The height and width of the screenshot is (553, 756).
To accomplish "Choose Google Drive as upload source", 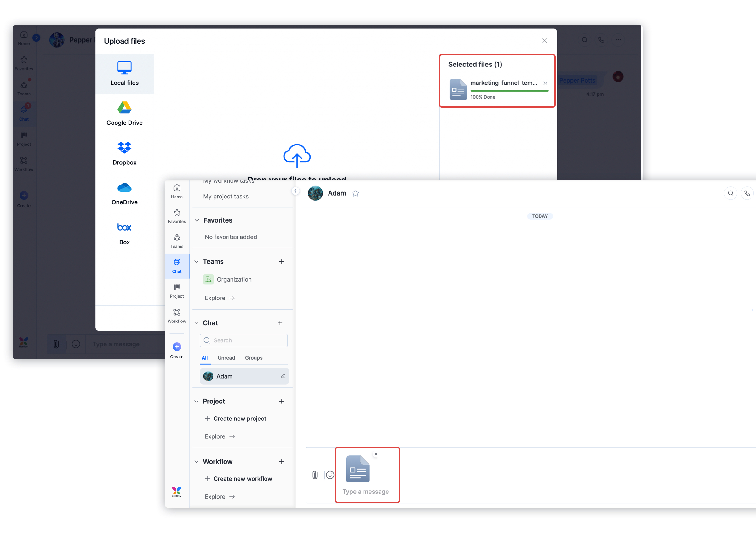I will [124, 113].
